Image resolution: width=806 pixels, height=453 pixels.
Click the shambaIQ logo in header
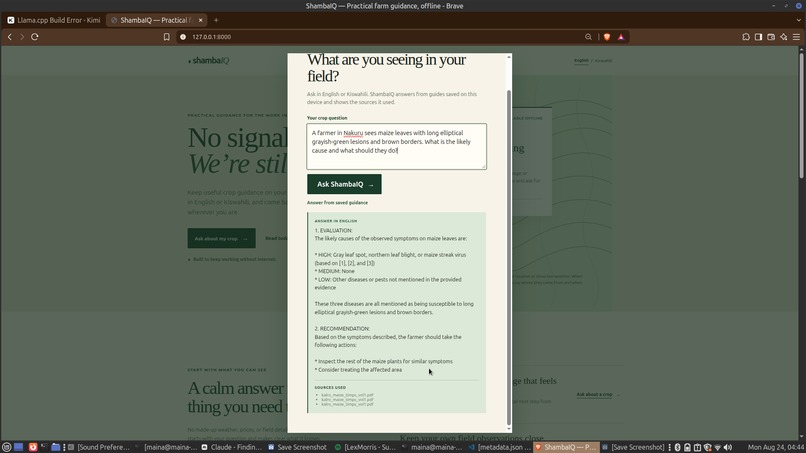point(209,61)
